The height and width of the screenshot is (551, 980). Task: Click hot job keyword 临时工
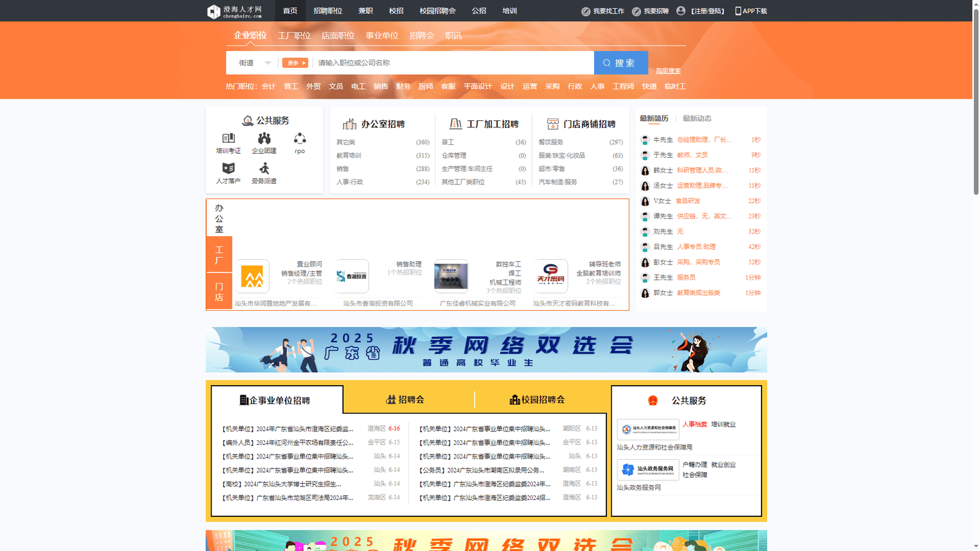click(675, 86)
